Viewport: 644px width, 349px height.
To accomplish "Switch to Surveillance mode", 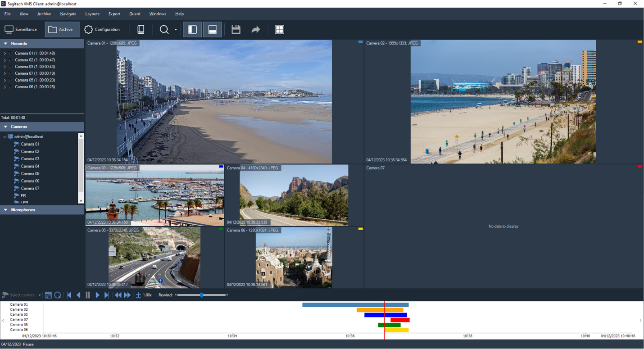I will 21,30.
